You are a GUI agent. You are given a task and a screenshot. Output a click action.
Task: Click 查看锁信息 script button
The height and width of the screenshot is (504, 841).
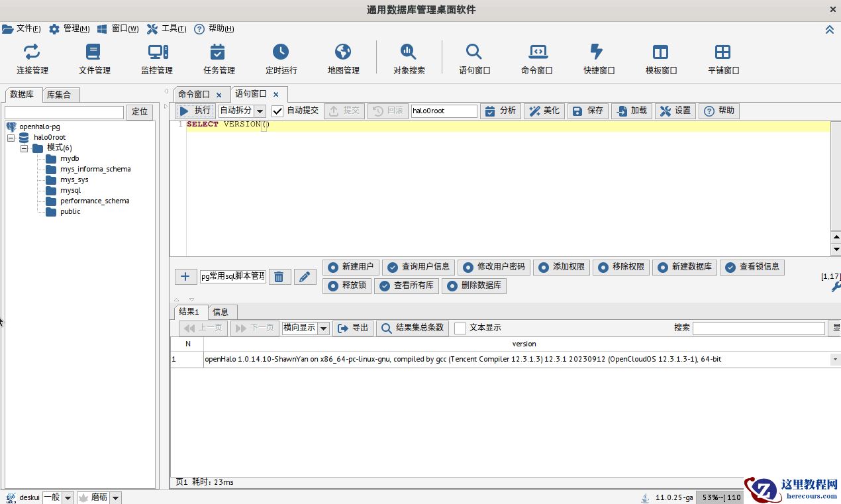752,267
